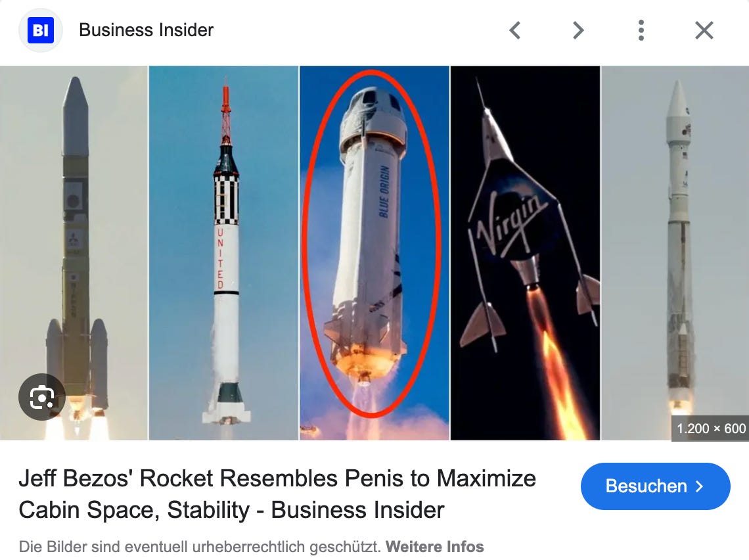Search the image with Google Lens icon

coord(41,397)
